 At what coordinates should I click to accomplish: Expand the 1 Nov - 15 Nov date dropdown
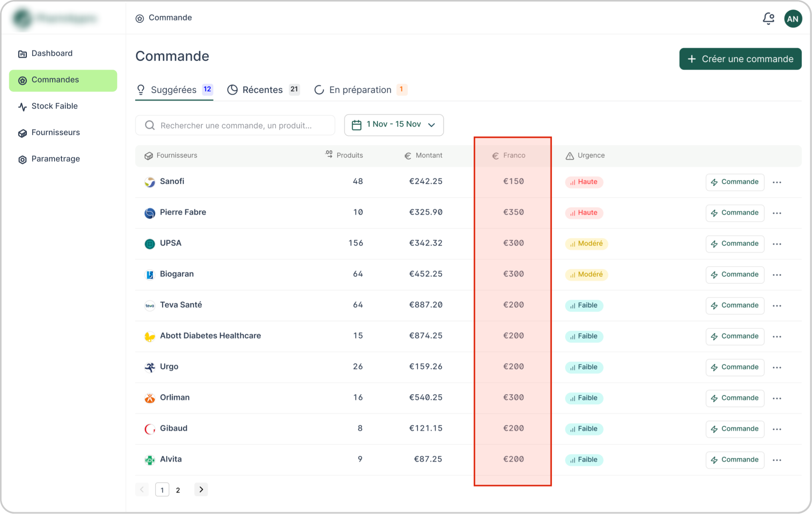point(431,125)
